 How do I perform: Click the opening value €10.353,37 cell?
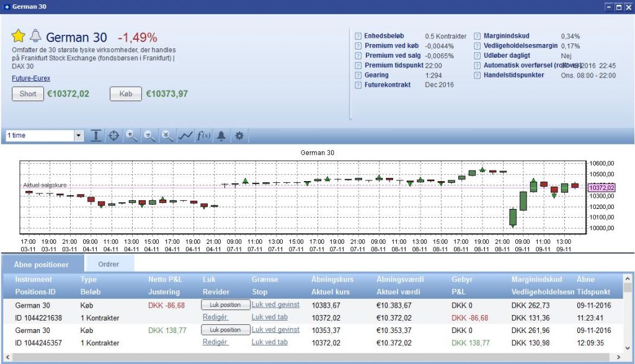[394, 331]
